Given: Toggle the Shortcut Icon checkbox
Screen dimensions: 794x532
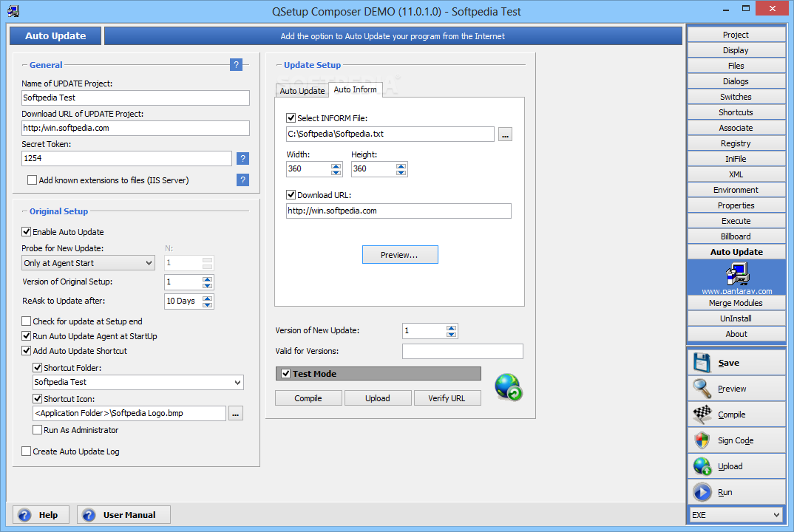Looking at the screenshot, I should click(x=38, y=399).
